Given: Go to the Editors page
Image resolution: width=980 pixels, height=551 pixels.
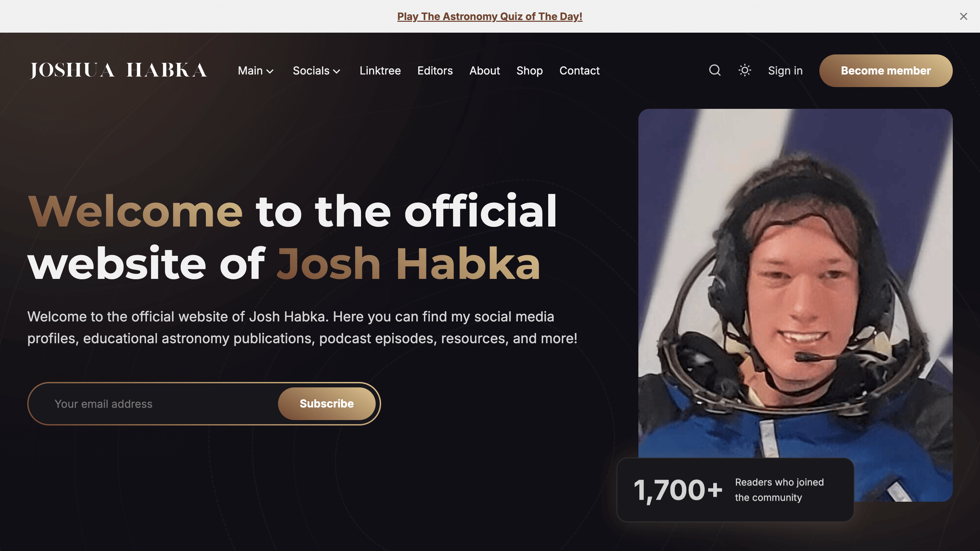Looking at the screenshot, I should 435,71.
